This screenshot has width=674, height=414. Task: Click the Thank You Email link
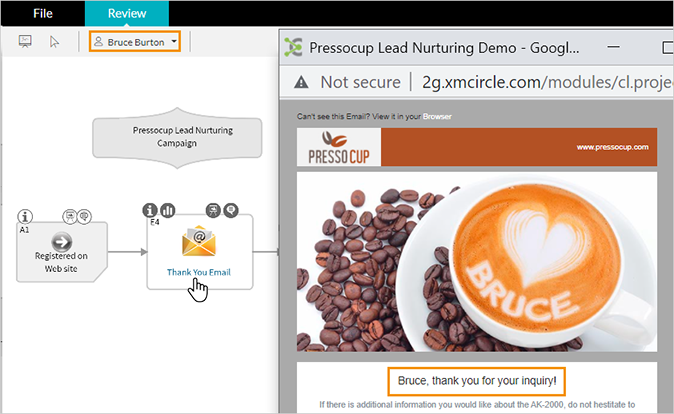coord(199,272)
